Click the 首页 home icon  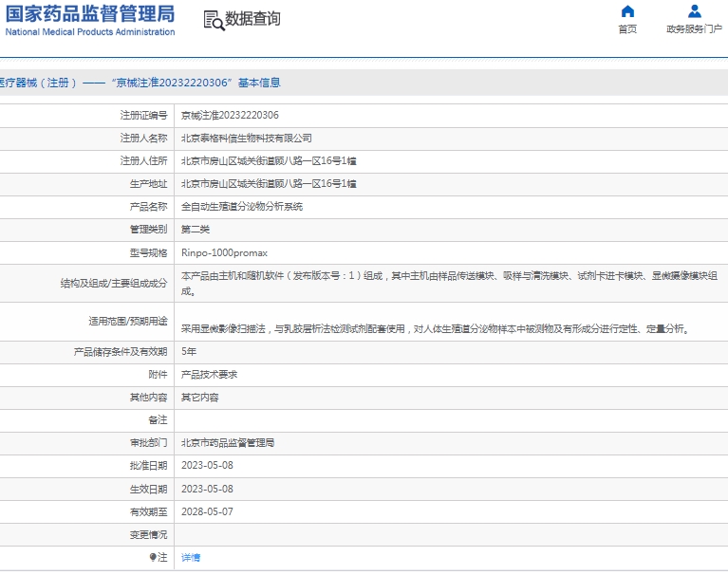pos(627,11)
